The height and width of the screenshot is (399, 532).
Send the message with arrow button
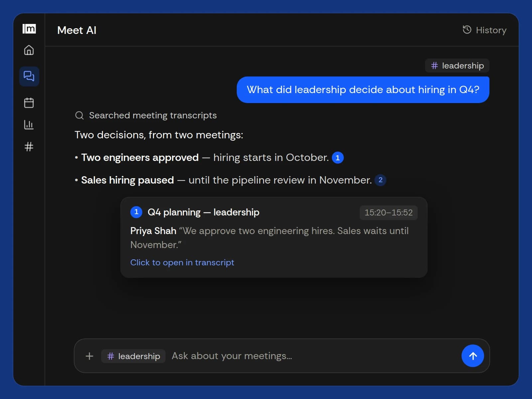point(472,356)
